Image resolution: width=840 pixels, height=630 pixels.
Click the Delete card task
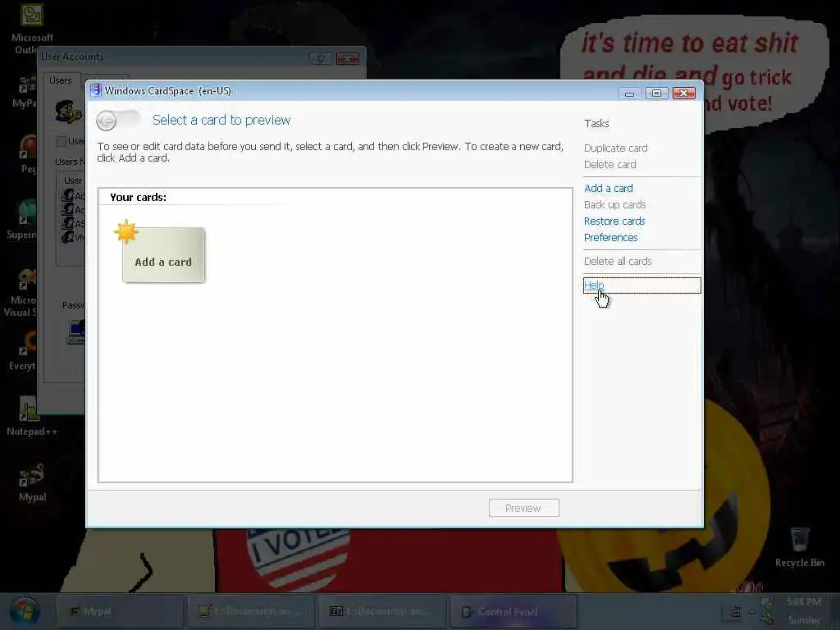[x=609, y=164]
